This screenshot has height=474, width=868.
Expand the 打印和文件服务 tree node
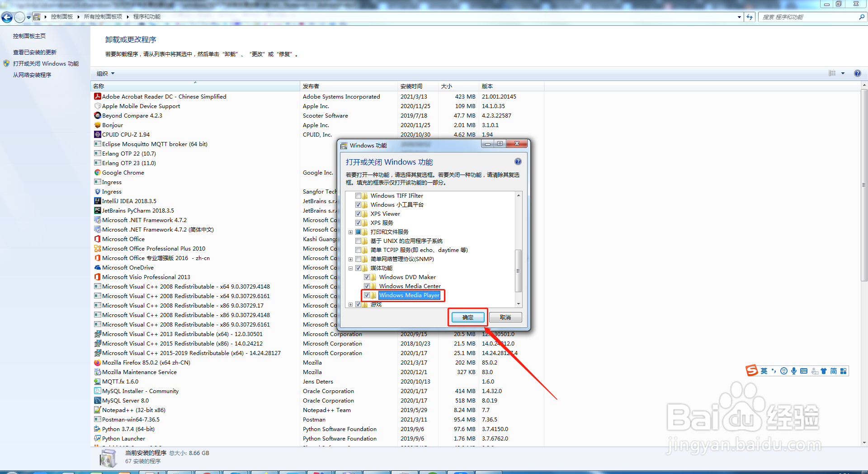350,232
